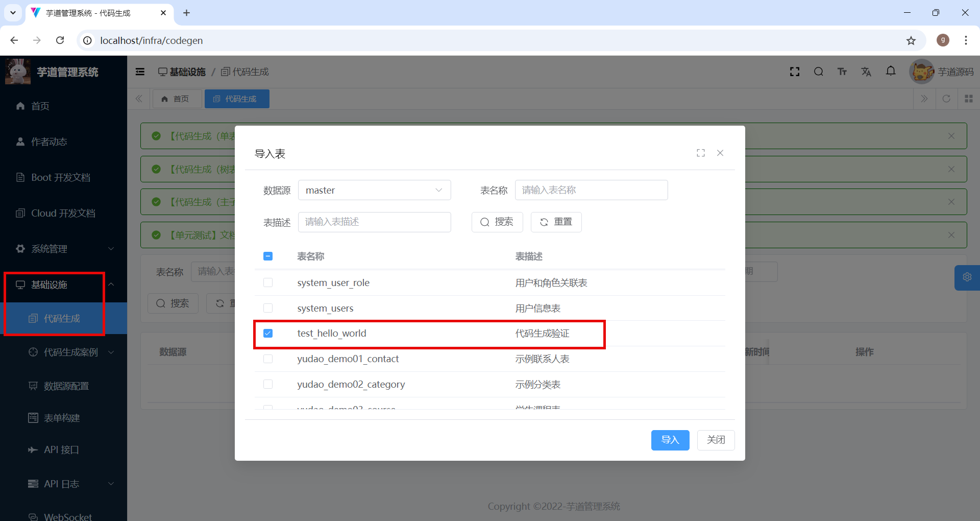Open the tab grid menu icon in the tab bar
The image size is (980, 521).
[x=968, y=99]
